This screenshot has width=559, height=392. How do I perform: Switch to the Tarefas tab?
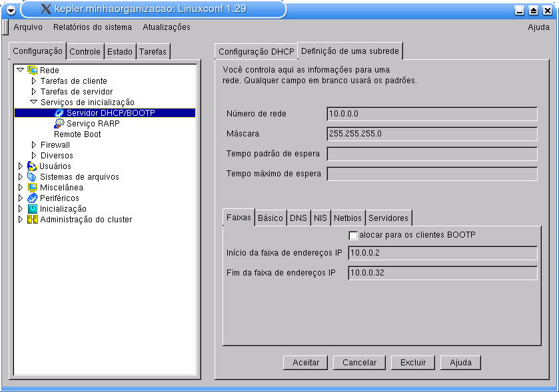(153, 52)
